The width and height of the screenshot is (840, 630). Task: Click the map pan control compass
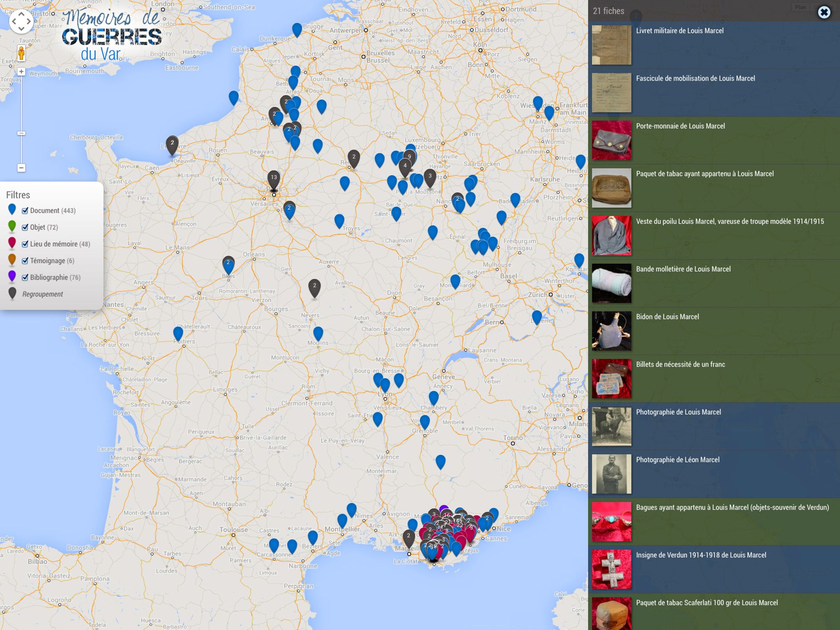click(x=21, y=21)
